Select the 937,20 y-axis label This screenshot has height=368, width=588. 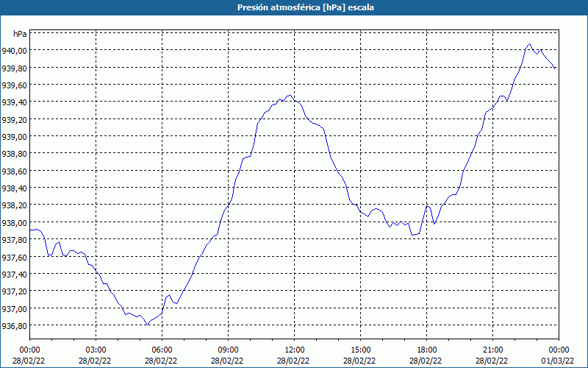pos(14,291)
